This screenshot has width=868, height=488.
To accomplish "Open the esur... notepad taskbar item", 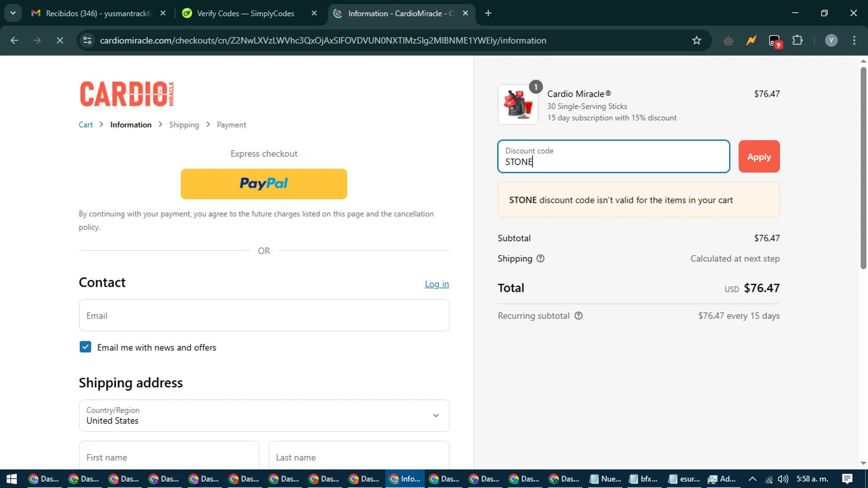I will (x=685, y=479).
